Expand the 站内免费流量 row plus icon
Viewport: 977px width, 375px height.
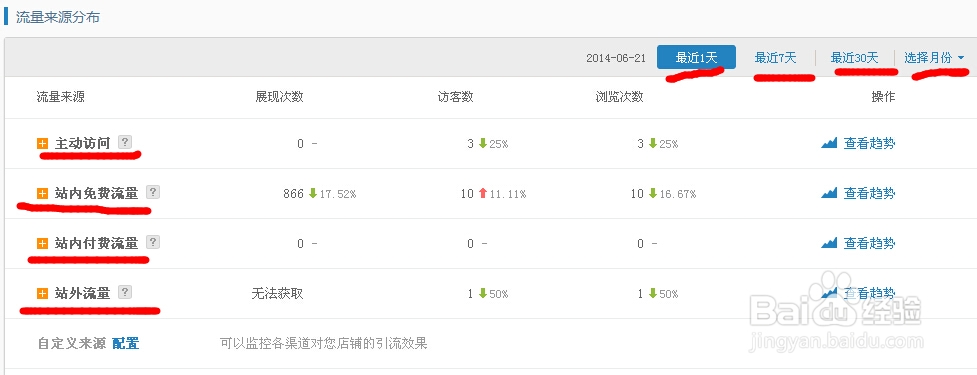42,194
